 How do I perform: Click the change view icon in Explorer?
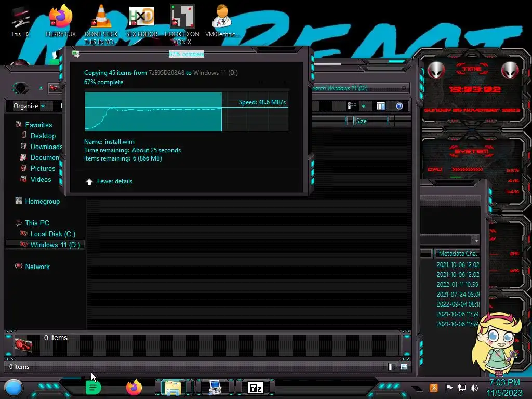tap(352, 106)
